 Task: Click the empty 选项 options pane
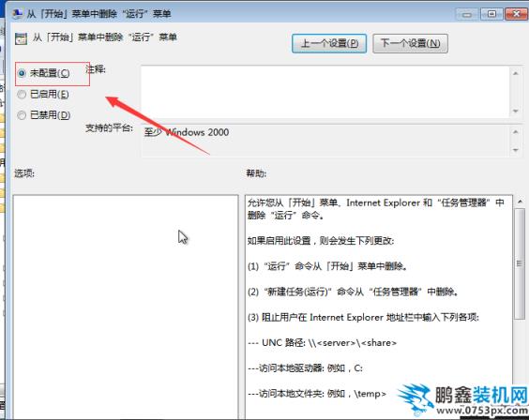(x=126, y=307)
